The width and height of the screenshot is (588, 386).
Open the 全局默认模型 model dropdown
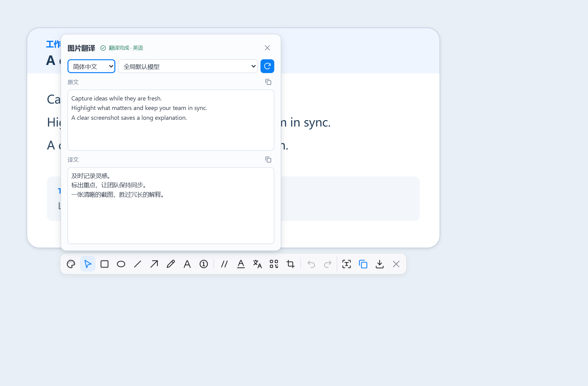[x=188, y=66]
